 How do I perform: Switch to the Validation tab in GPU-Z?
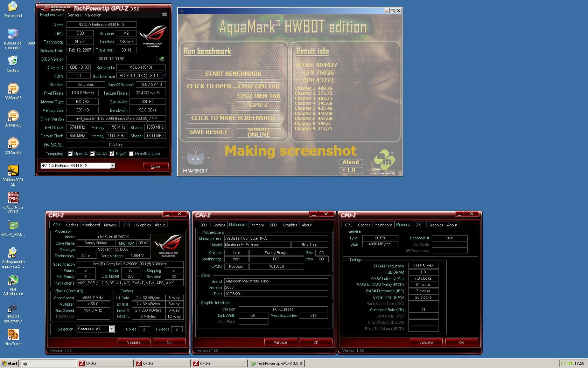(93, 15)
